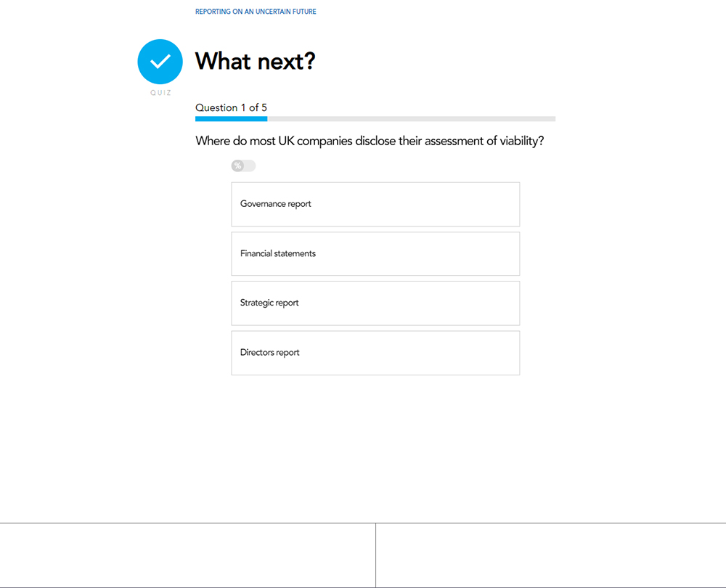Click the "What next?" heading
Screen dimensions: 726x588
pos(255,61)
